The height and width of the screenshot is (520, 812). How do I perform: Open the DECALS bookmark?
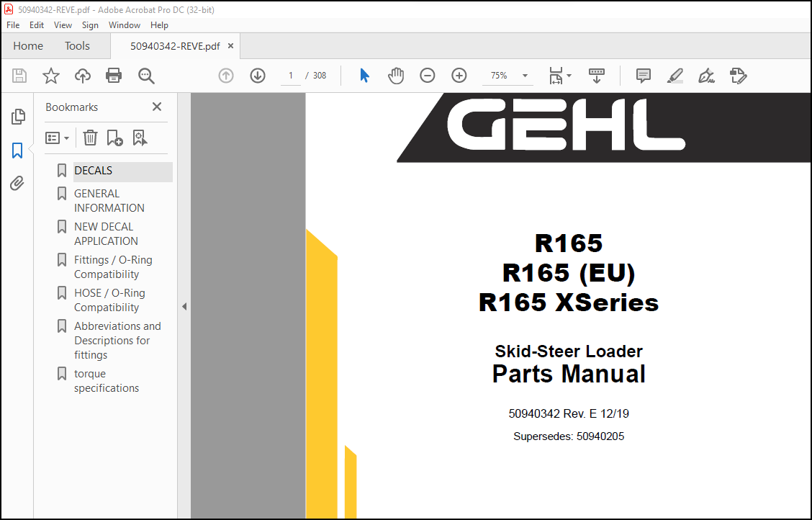[93, 171]
